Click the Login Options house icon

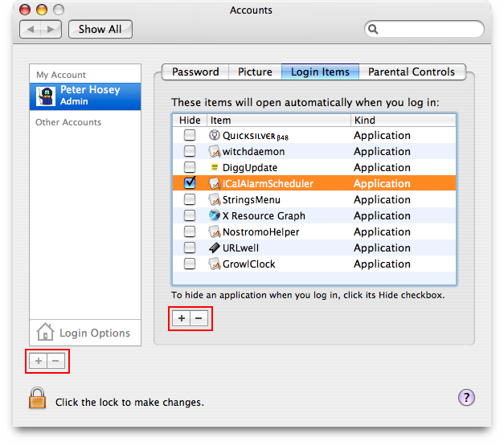coord(45,332)
